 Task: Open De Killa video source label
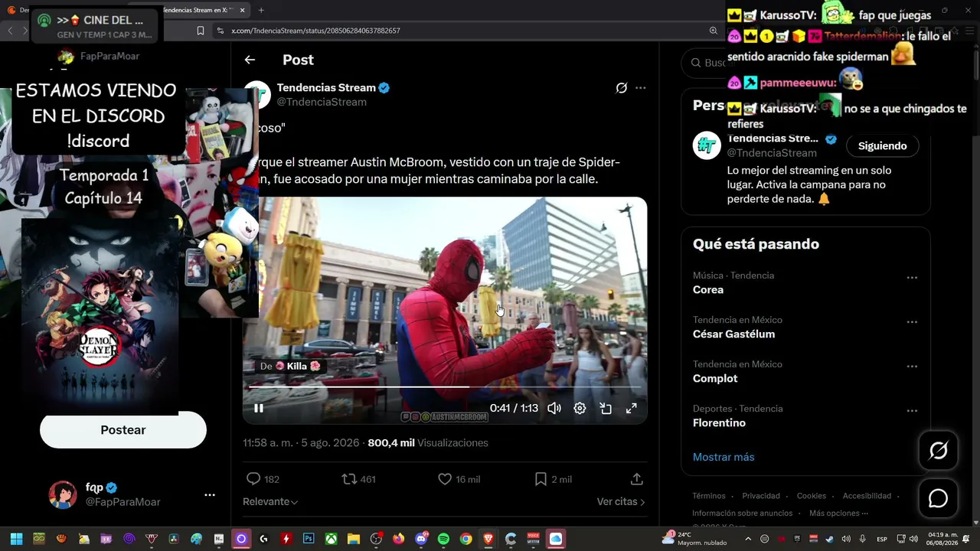[x=290, y=366]
